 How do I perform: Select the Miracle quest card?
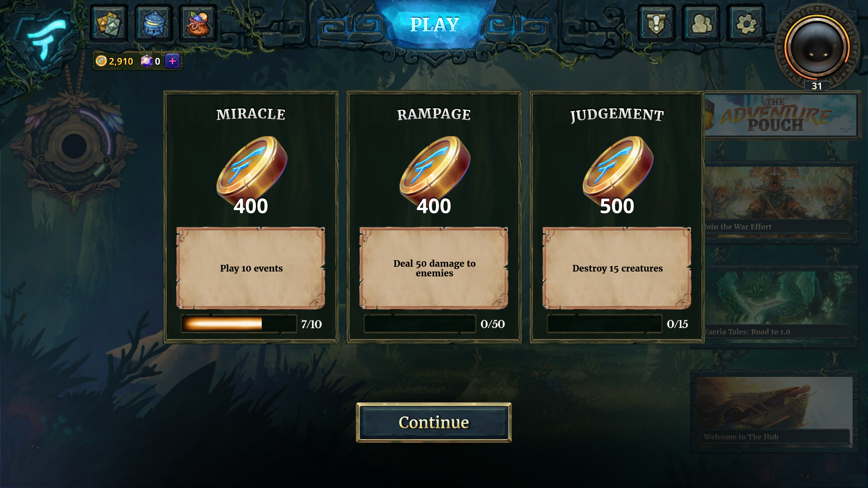click(251, 217)
